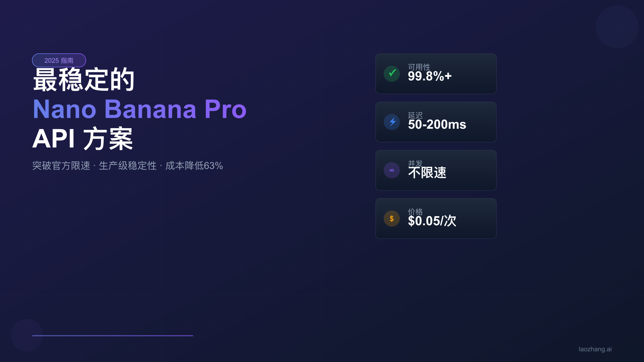
Task: Click the green checkmark availability icon
Action: click(392, 74)
